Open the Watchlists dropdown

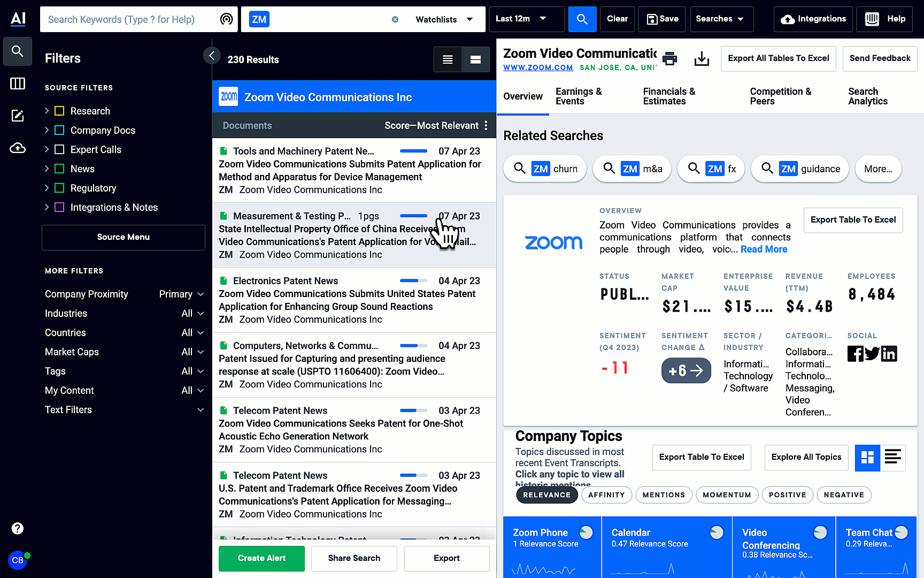click(x=444, y=19)
